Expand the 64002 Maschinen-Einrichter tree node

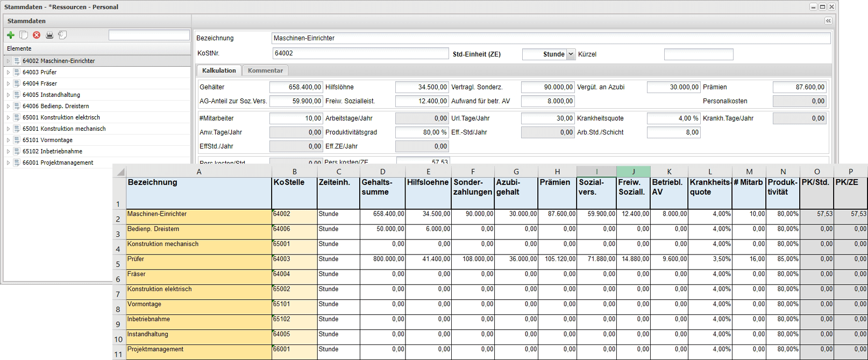pyautogui.click(x=8, y=61)
